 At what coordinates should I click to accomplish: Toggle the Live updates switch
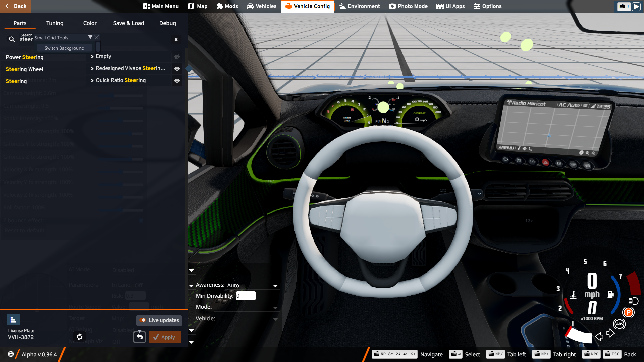(143, 320)
